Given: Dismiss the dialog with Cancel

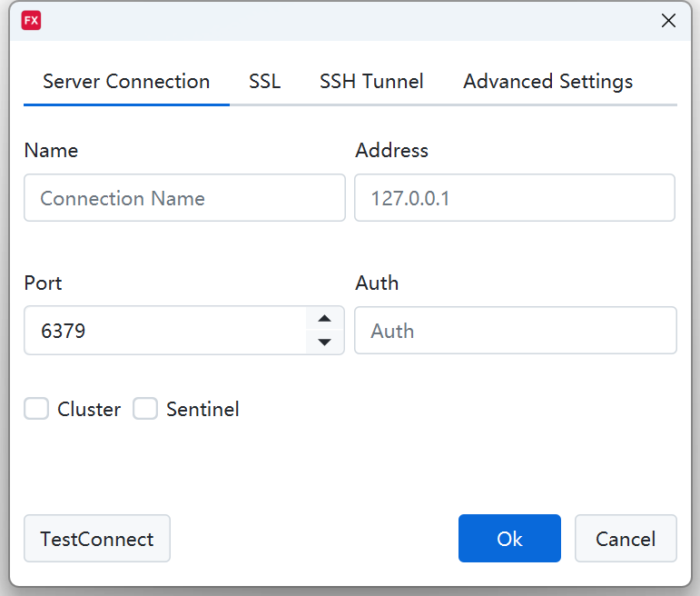Looking at the screenshot, I should (626, 539).
